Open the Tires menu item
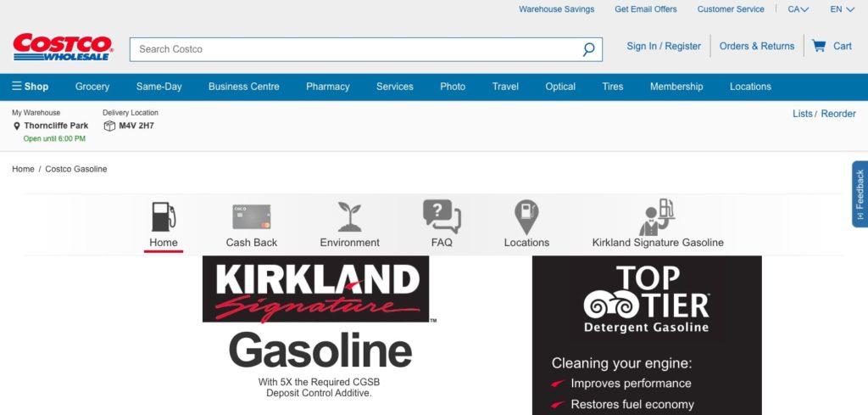This screenshot has width=868, height=415. pos(613,87)
